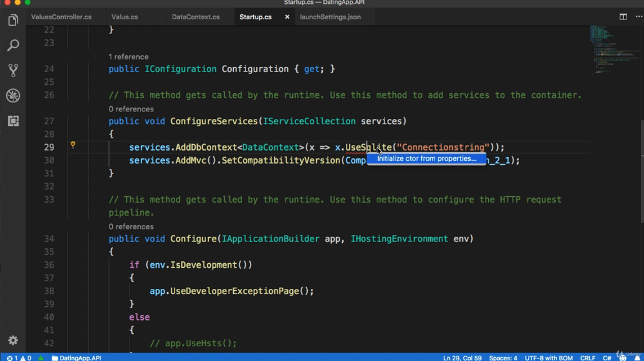This screenshot has height=361, width=644.
Task: Click the OmniSharp flame status icon
Action: click(41, 358)
